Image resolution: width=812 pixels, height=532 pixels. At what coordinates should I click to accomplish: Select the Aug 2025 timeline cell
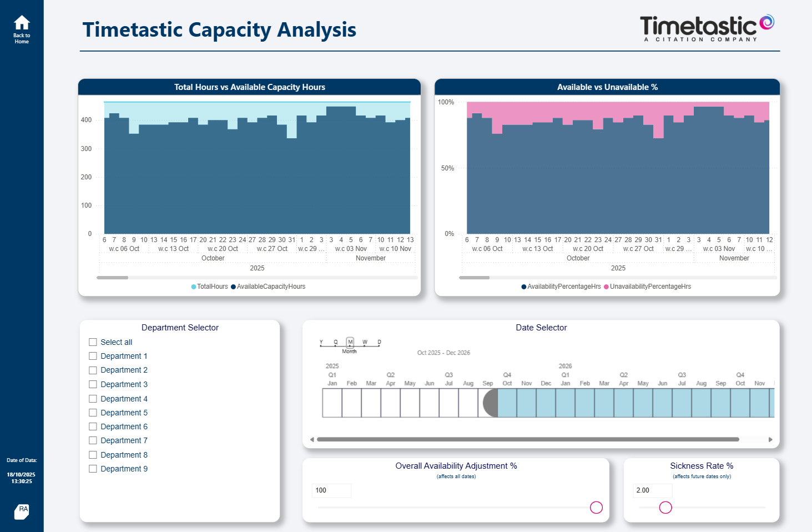coord(468,403)
